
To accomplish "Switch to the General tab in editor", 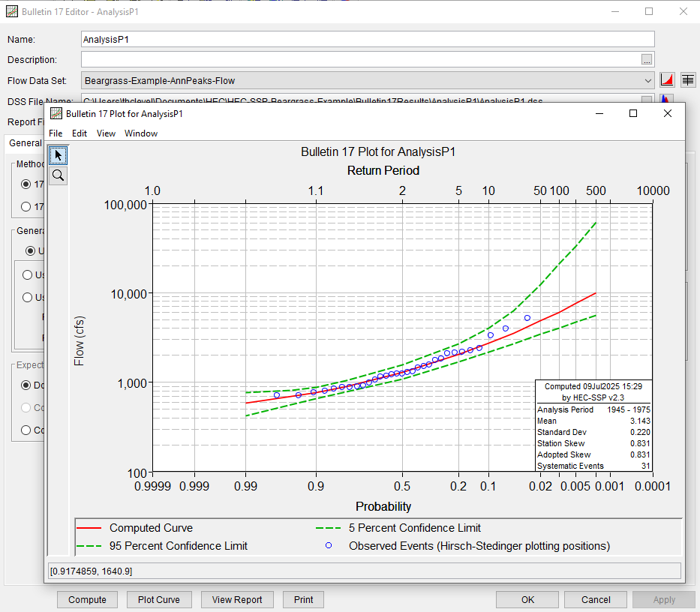I will tap(25, 142).
